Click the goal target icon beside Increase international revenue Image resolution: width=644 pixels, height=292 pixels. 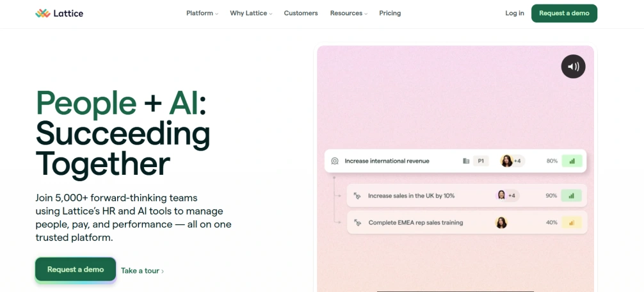point(335,161)
